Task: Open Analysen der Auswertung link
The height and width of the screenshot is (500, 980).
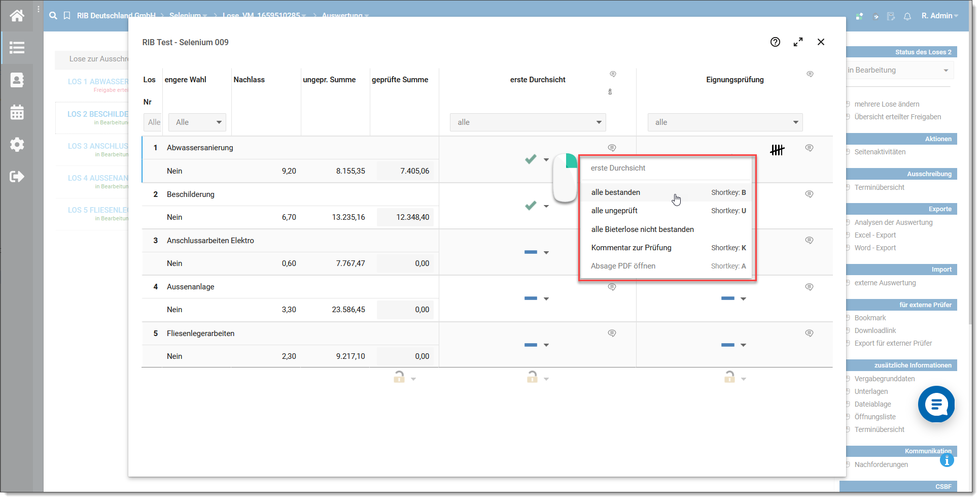Action: (894, 222)
